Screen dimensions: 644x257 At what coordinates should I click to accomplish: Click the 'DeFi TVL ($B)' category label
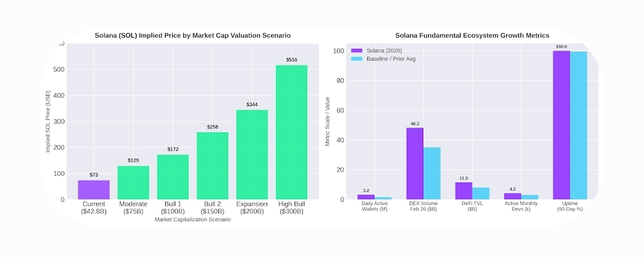point(472,206)
